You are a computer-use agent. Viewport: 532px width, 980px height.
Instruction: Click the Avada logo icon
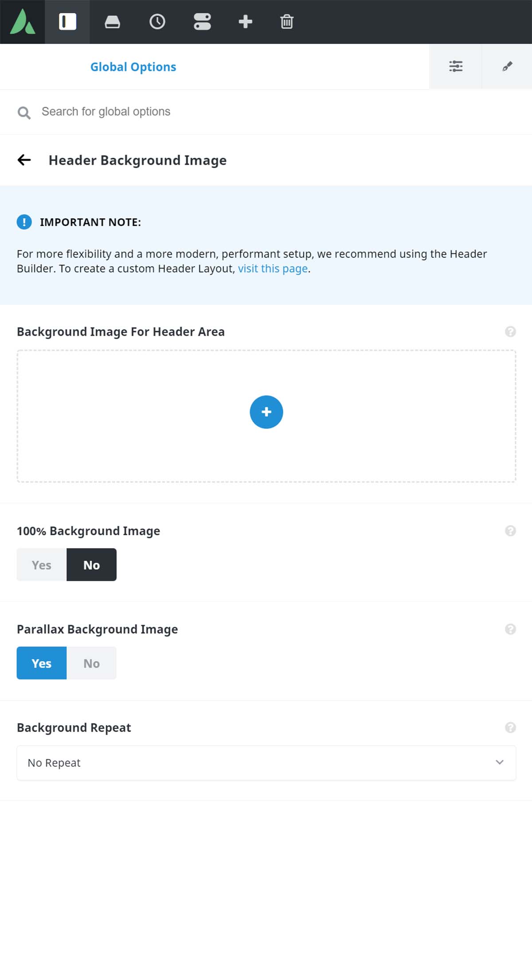click(22, 22)
